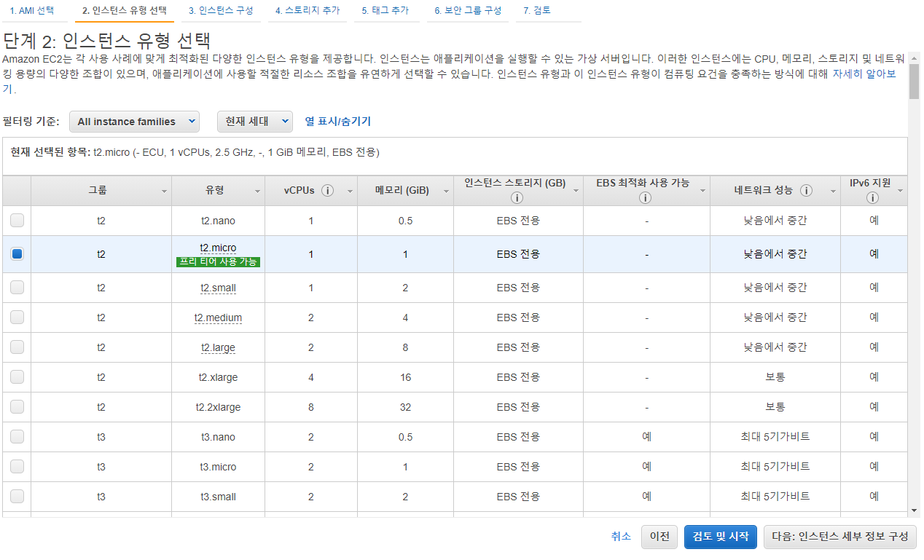Click the vertical scrollbar thumb
The height and width of the screenshot is (560, 924).
[x=914, y=81]
